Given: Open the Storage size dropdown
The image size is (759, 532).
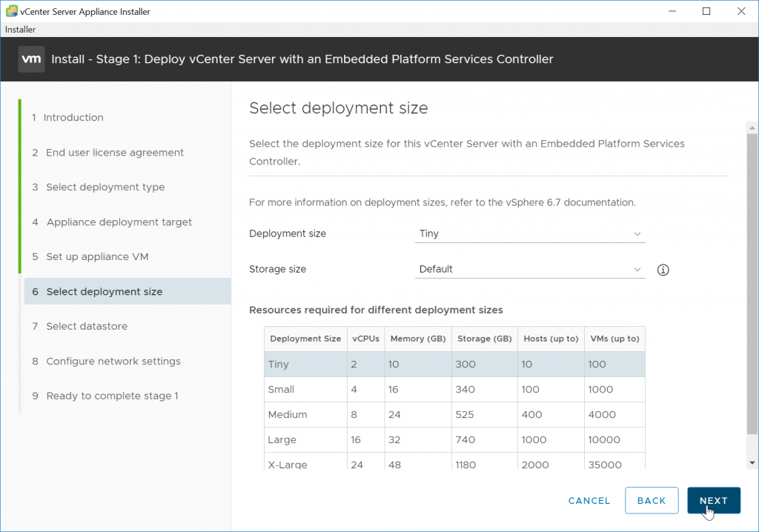Looking at the screenshot, I should [x=529, y=269].
